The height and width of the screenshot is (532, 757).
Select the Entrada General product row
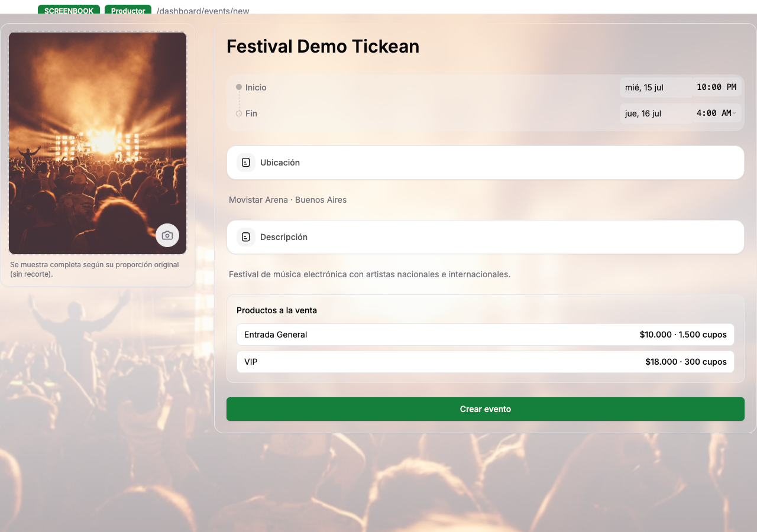[486, 335]
